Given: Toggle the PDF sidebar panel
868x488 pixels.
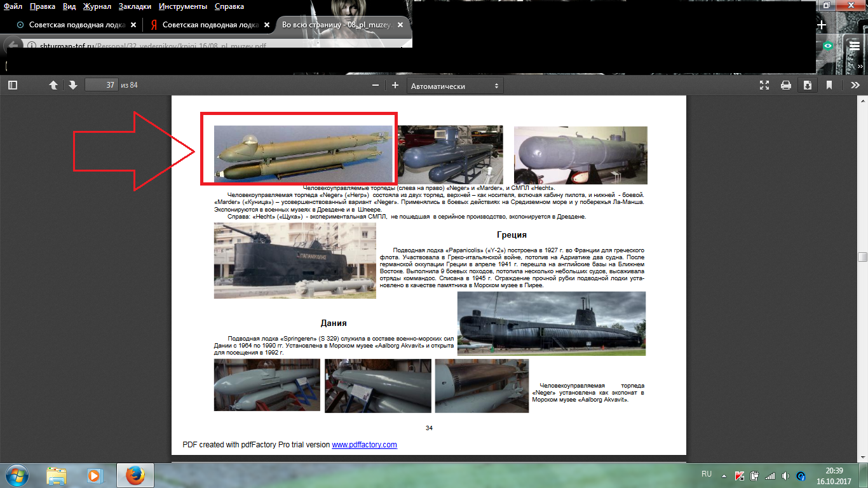Looking at the screenshot, I should [12, 85].
